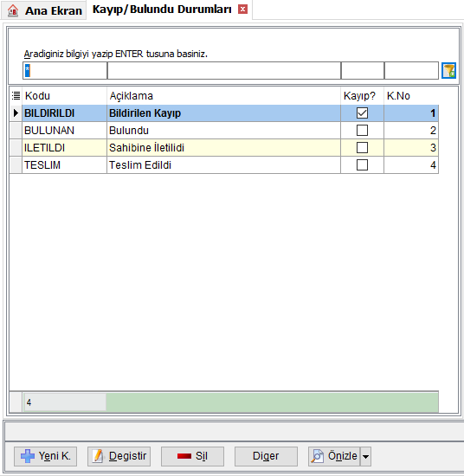Click the funnel filter icon
464x476 pixels.
448,71
